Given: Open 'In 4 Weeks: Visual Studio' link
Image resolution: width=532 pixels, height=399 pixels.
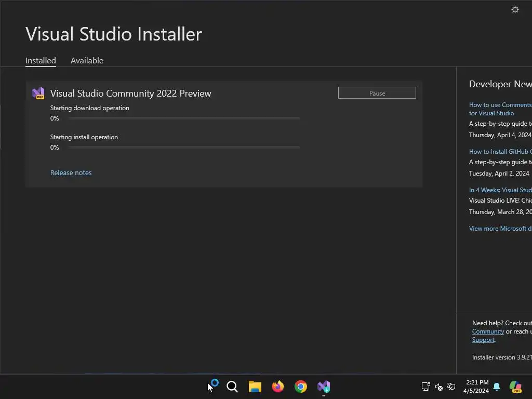Looking at the screenshot, I should pyautogui.click(x=500, y=190).
